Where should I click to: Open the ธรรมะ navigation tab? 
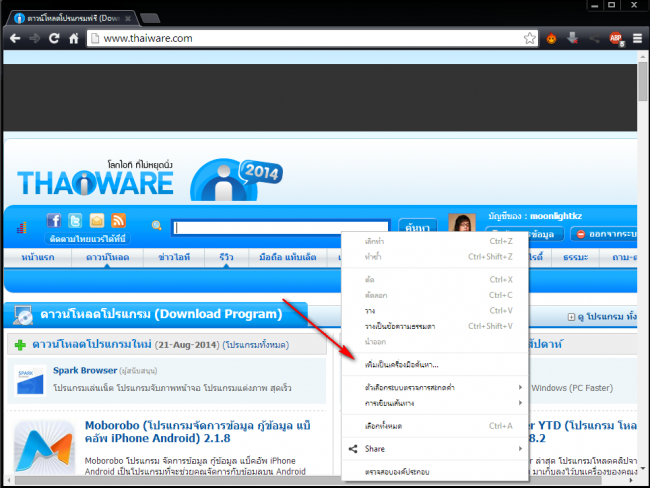575,257
